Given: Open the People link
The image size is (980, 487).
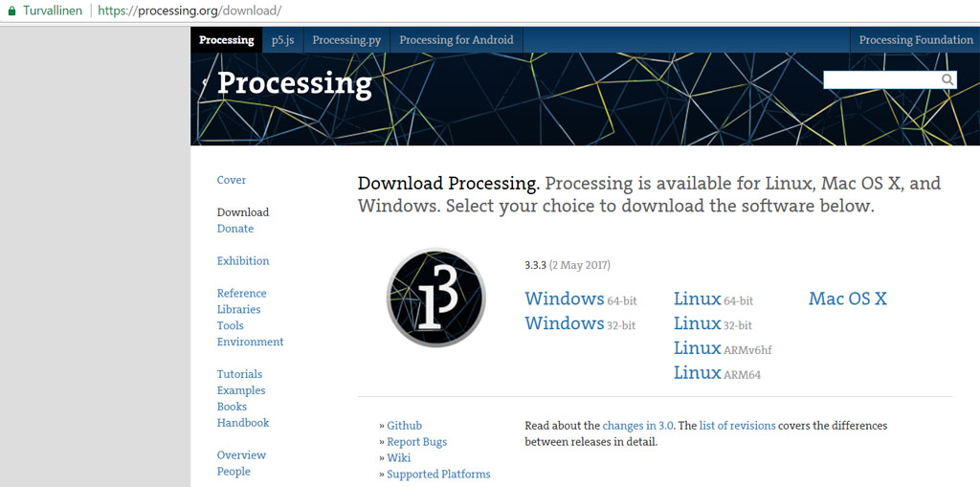Looking at the screenshot, I should tap(234, 472).
